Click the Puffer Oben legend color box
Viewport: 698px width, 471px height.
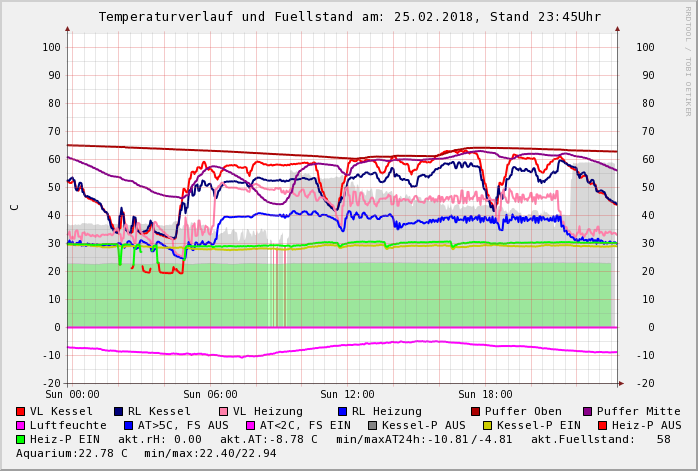click(476, 411)
